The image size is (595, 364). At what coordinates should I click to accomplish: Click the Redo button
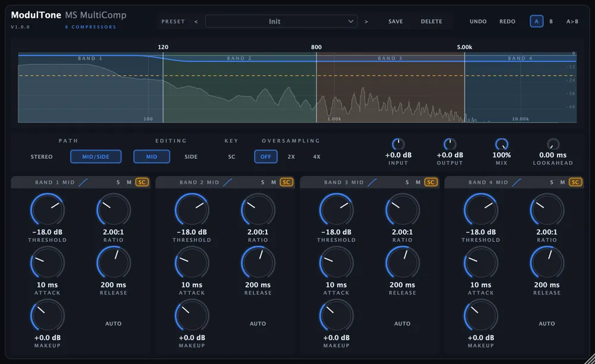508,21
